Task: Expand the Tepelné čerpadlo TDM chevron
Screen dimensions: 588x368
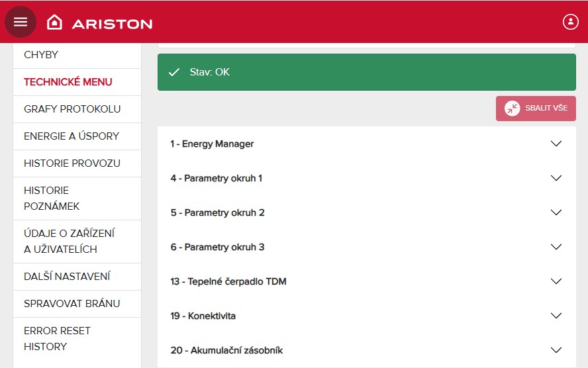Action: pyautogui.click(x=556, y=281)
